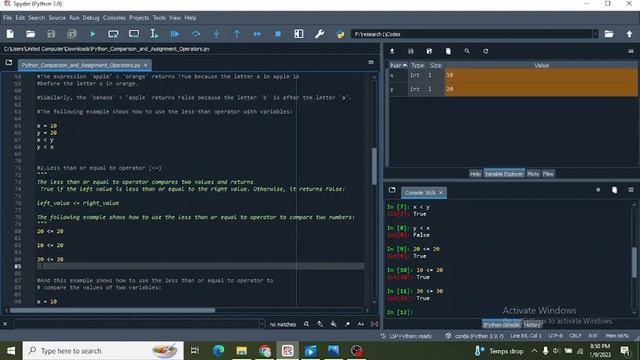Continue execution until next breakpoint
Screen dimensions: 640x360
[x=258, y=34]
